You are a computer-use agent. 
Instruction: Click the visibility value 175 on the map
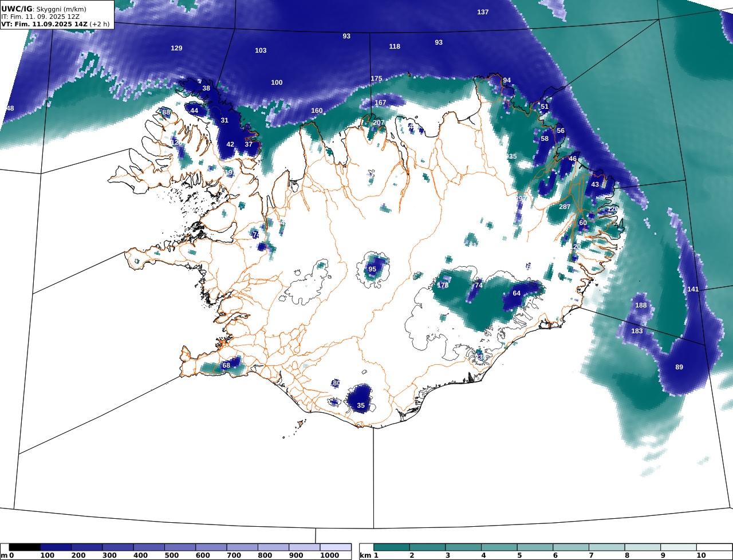(x=376, y=78)
